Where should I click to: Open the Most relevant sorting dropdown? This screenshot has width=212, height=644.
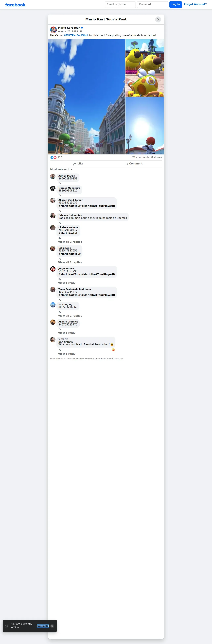pyautogui.click(x=61, y=170)
